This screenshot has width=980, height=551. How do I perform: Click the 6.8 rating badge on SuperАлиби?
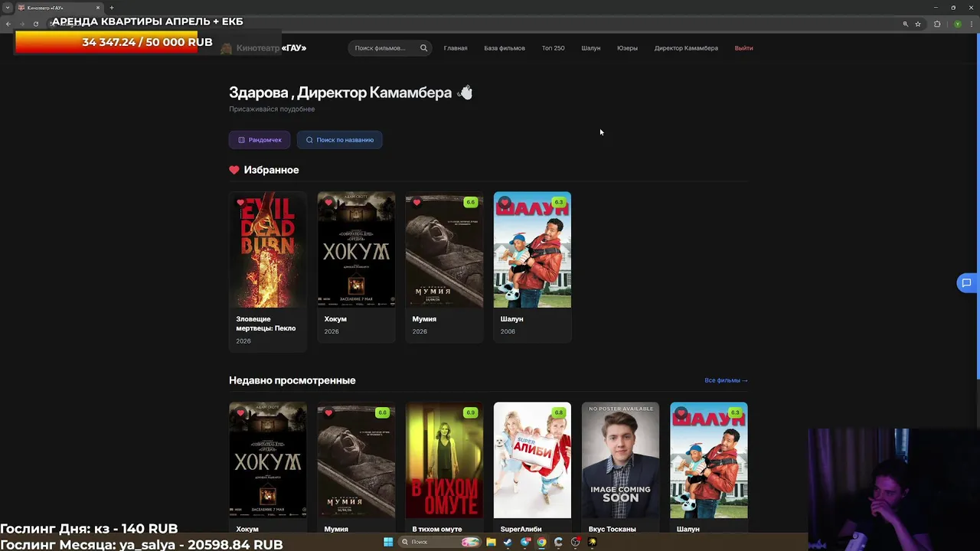click(558, 412)
